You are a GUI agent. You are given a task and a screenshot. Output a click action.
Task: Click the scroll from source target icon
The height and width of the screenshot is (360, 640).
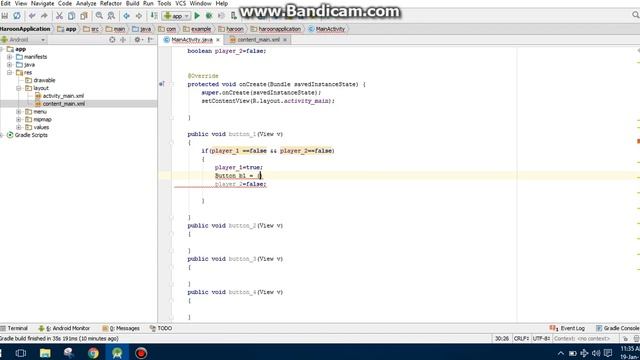pos(112,40)
